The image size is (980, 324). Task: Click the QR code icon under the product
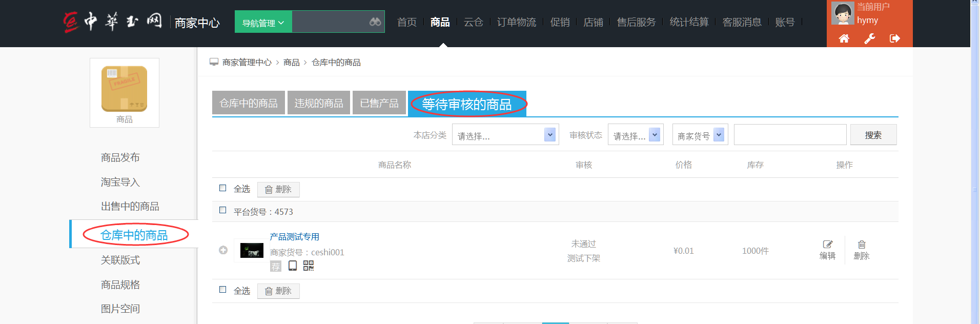pyautogui.click(x=309, y=266)
